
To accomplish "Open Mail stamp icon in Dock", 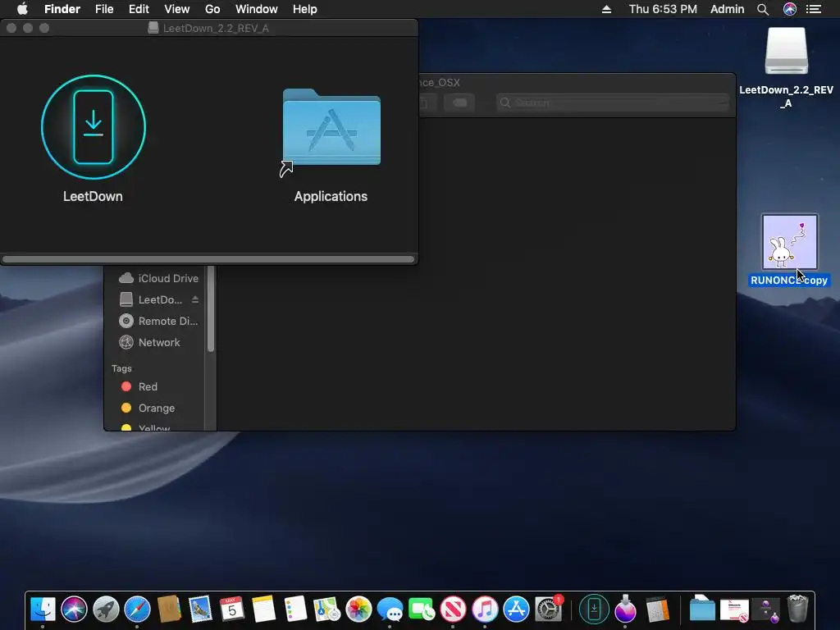I will click(200, 609).
